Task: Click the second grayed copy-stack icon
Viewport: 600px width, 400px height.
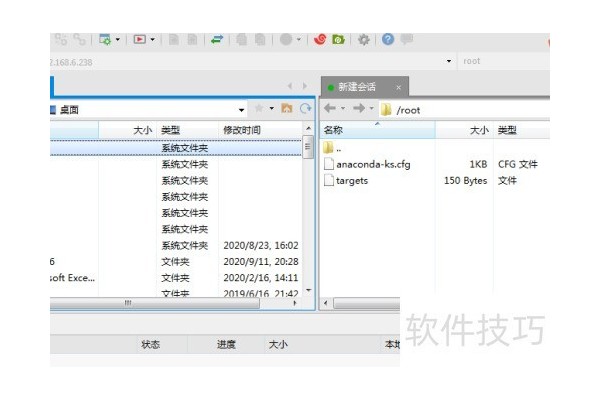Action: 260,39
